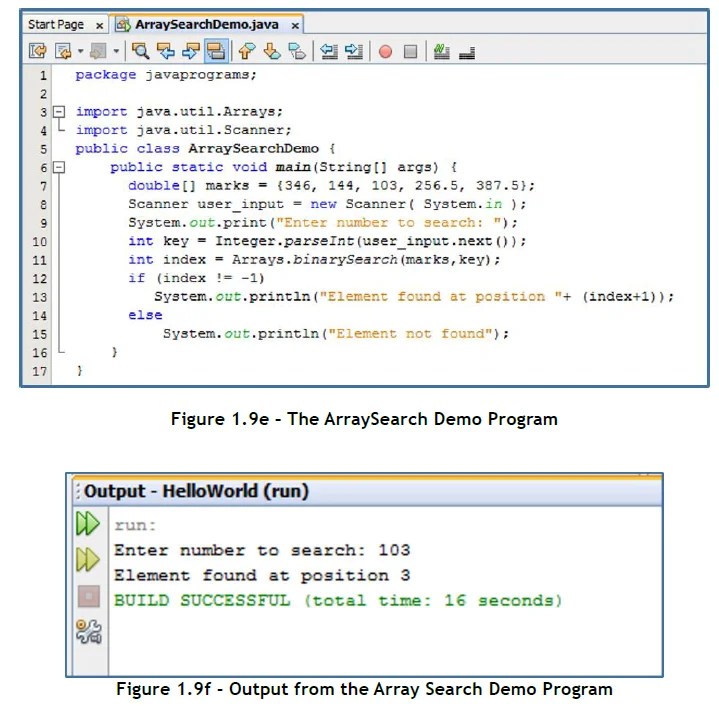Click the 'ArraySearchDemo' class name in code
Viewport: 719px width, 706px height.
pyautogui.click(x=253, y=149)
